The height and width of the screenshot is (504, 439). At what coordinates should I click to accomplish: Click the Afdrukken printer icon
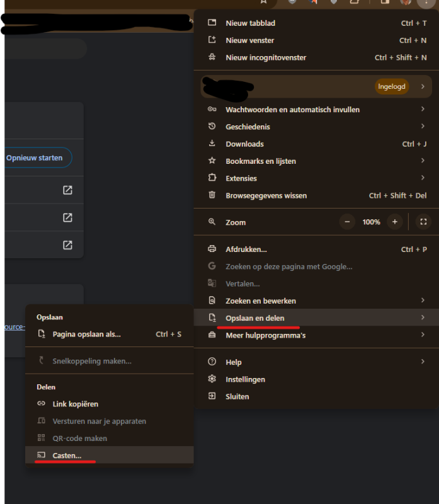(212, 249)
